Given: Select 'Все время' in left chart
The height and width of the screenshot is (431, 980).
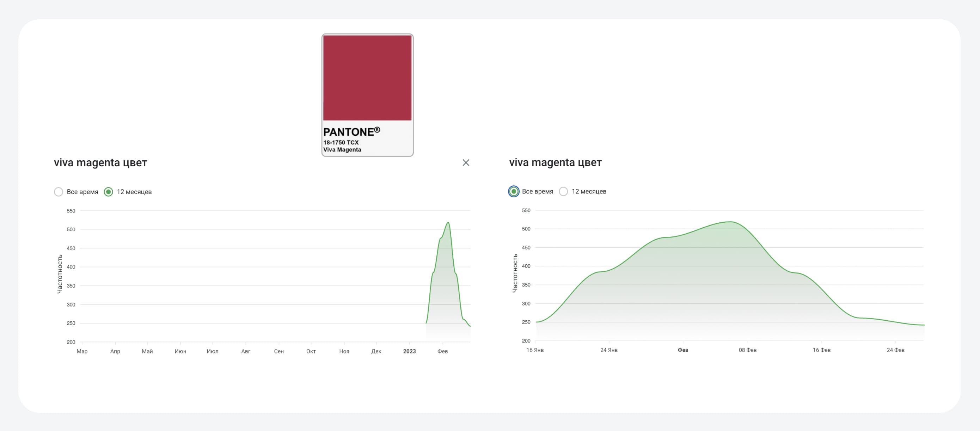Looking at the screenshot, I should pos(59,192).
